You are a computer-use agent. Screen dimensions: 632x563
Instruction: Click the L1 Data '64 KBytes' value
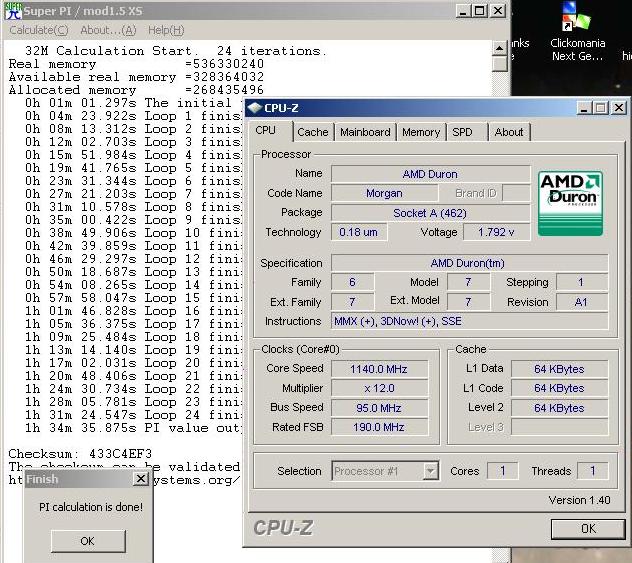coord(559,369)
